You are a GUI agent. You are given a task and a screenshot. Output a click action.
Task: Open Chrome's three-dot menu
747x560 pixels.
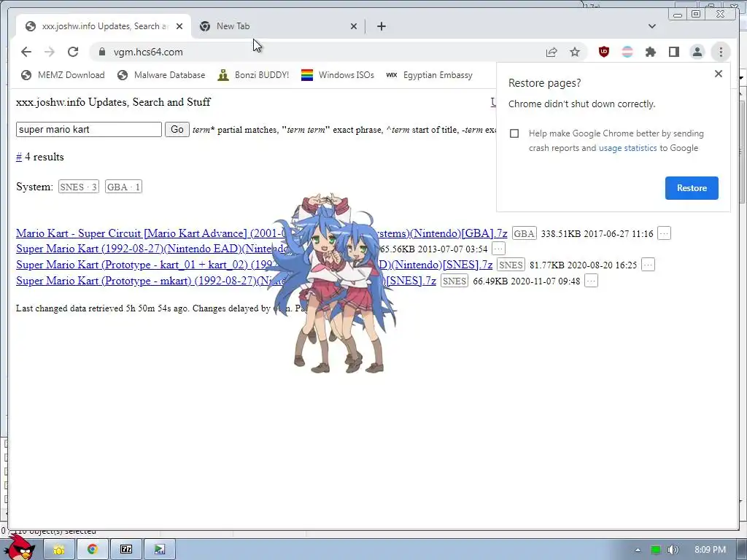tap(721, 52)
